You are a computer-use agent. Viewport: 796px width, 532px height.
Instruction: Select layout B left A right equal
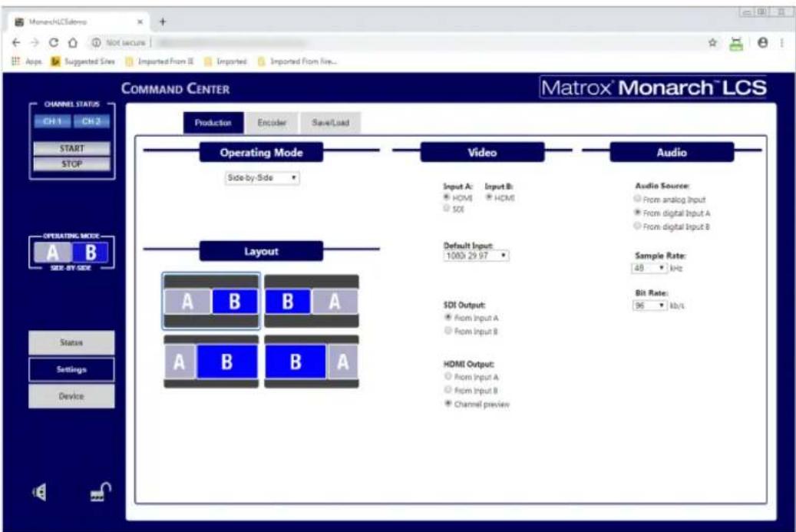point(311,301)
